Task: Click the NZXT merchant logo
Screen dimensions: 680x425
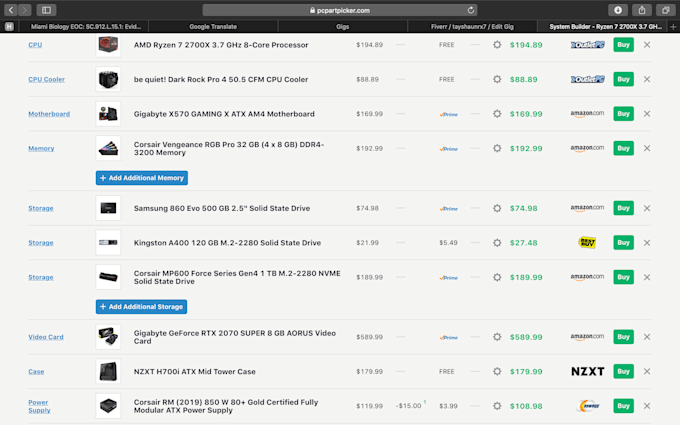Action: (588, 371)
